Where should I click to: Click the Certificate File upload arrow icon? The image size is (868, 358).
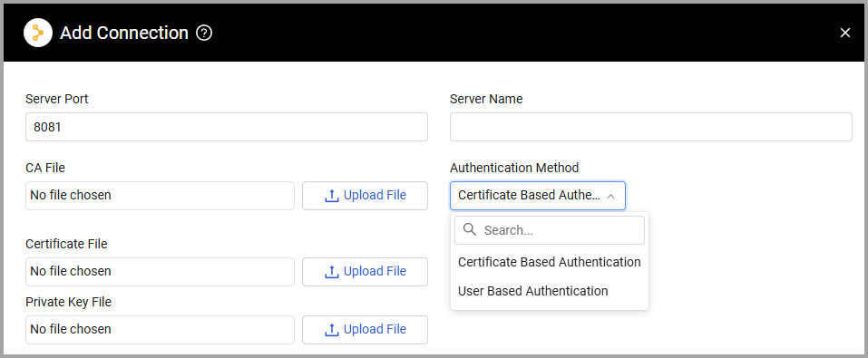pyautogui.click(x=331, y=272)
